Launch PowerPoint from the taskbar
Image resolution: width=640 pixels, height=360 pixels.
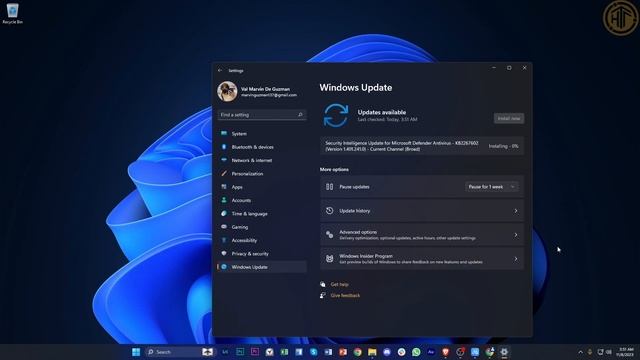343,352
